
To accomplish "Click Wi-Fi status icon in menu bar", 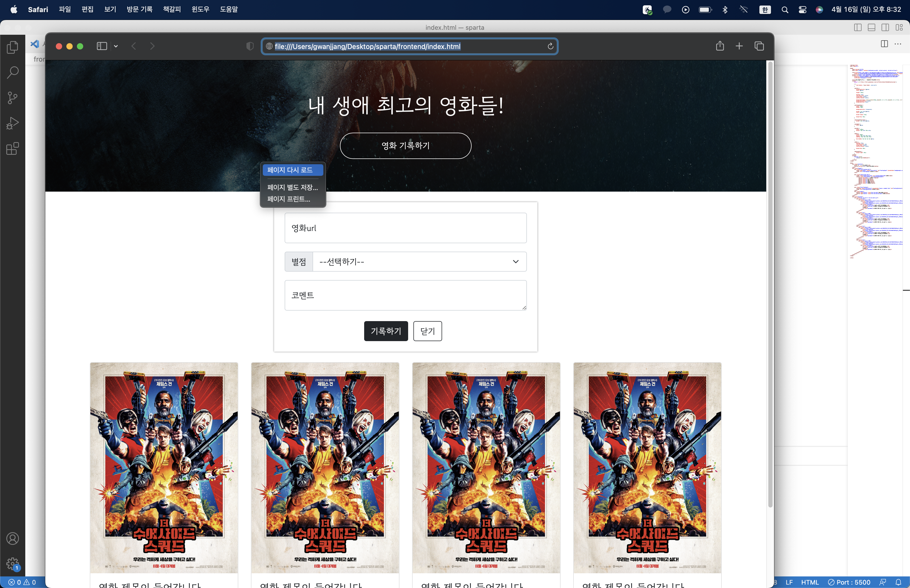I will [744, 9].
